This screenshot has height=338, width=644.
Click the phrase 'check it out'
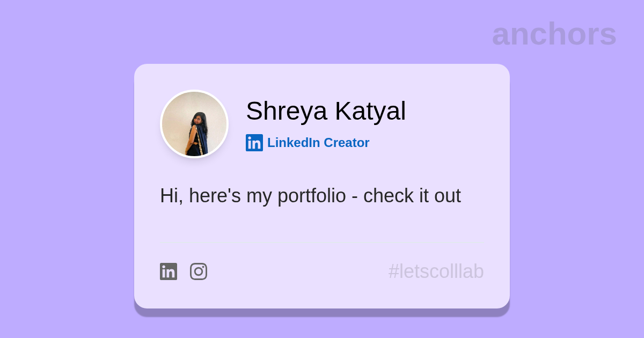pyautogui.click(x=412, y=196)
